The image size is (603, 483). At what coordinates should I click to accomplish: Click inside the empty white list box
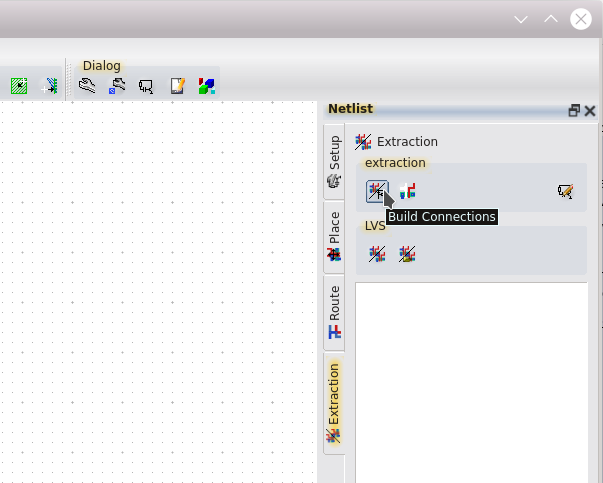[471, 383]
